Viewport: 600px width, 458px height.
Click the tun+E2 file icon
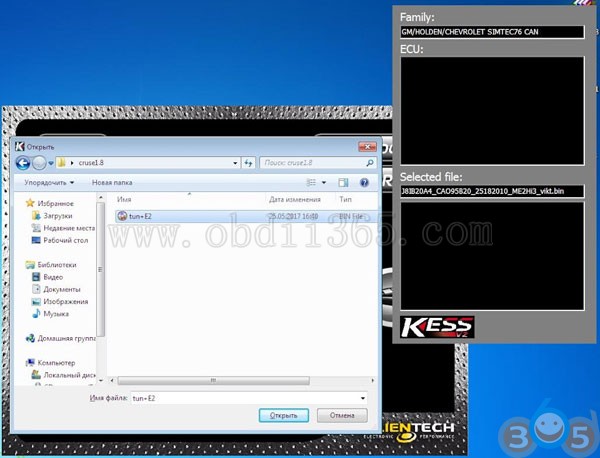pos(122,216)
